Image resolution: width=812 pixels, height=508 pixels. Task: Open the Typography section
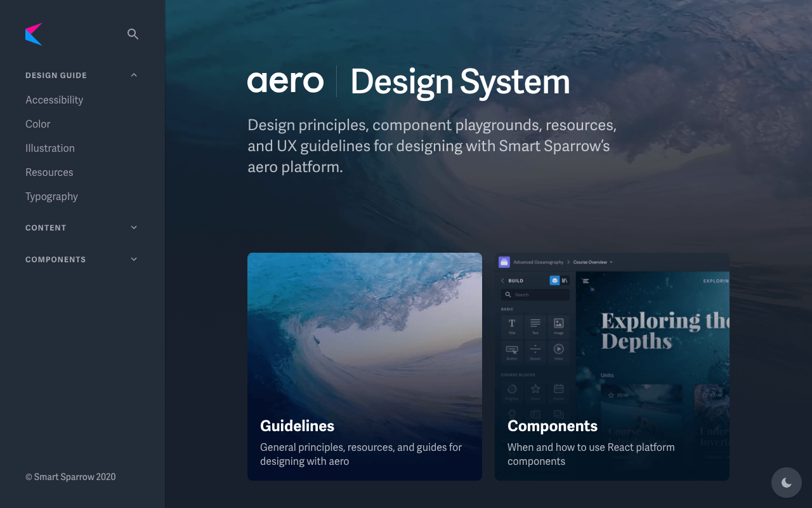click(x=51, y=196)
